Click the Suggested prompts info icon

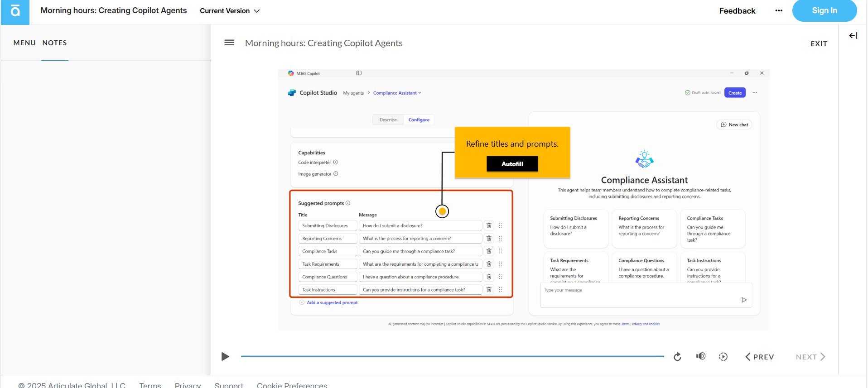click(348, 203)
